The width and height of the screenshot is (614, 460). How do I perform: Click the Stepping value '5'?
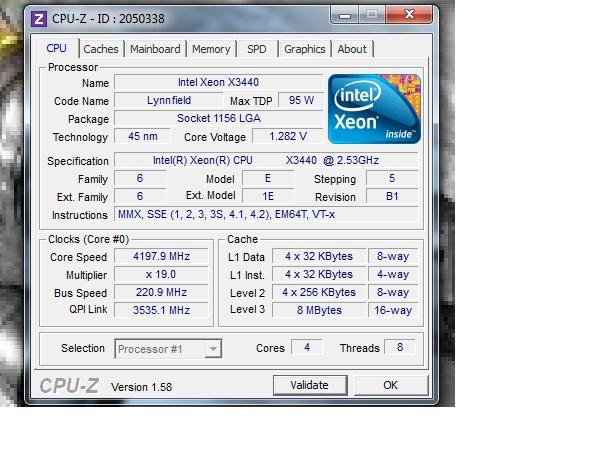pos(392,179)
